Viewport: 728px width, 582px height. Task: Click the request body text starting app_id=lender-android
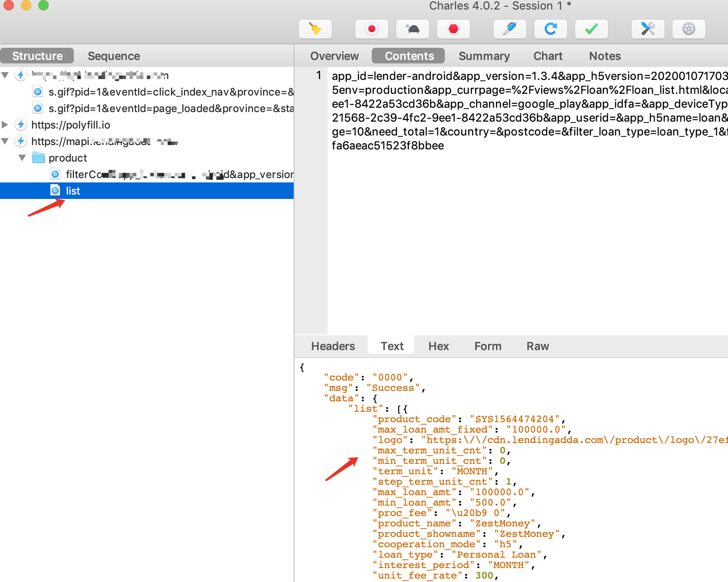(x=529, y=111)
